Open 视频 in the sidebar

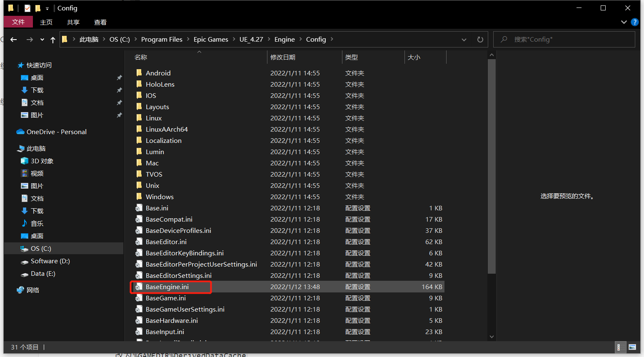click(x=37, y=173)
